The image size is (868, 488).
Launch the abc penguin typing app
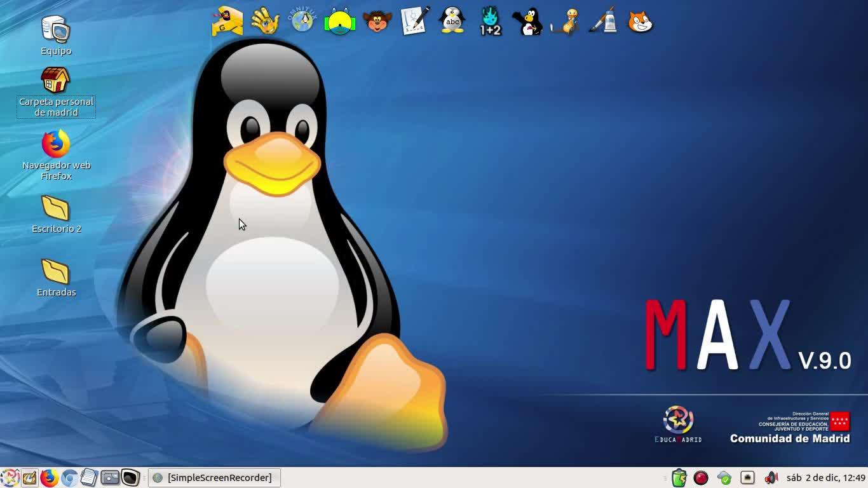point(452,21)
